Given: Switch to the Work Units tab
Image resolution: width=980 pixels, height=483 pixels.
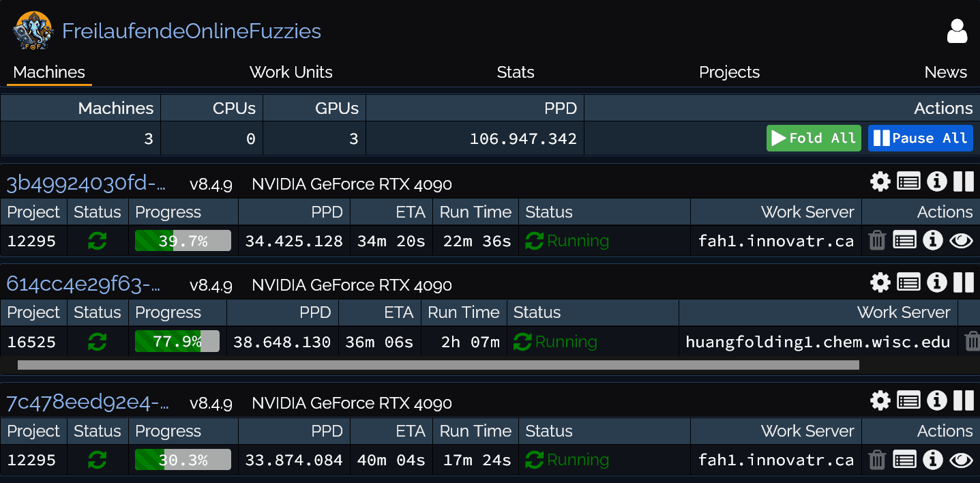Looking at the screenshot, I should (291, 72).
